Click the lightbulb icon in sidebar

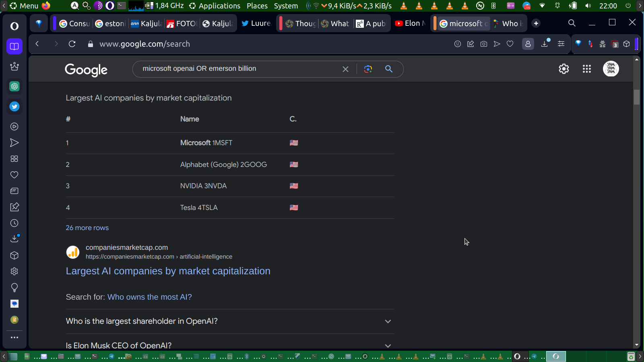pyautogui.click(x=14, y=288)
